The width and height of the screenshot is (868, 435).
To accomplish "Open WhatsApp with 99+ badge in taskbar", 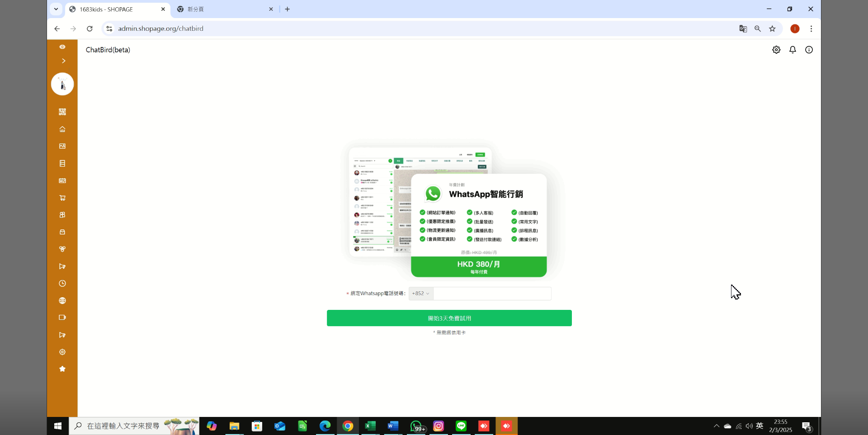I will 416,426.
